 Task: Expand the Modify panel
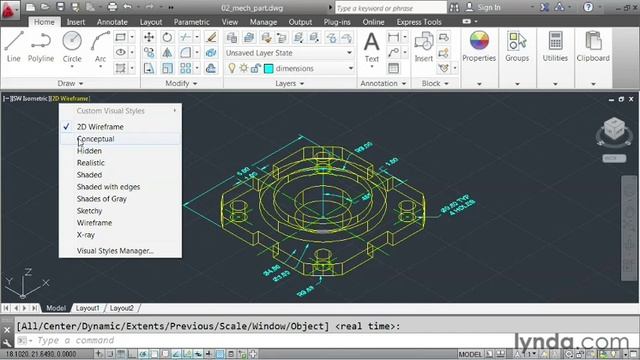tap(181, 83)
